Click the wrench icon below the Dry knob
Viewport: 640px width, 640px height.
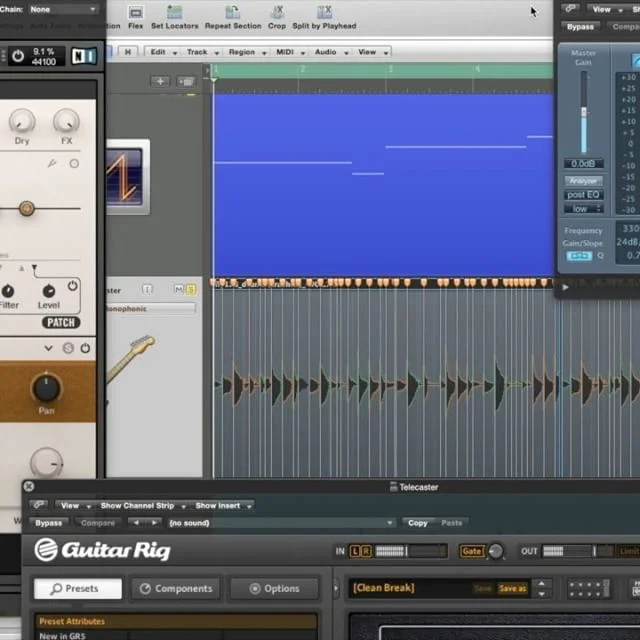pyautogui.click(x=52, y=164)
